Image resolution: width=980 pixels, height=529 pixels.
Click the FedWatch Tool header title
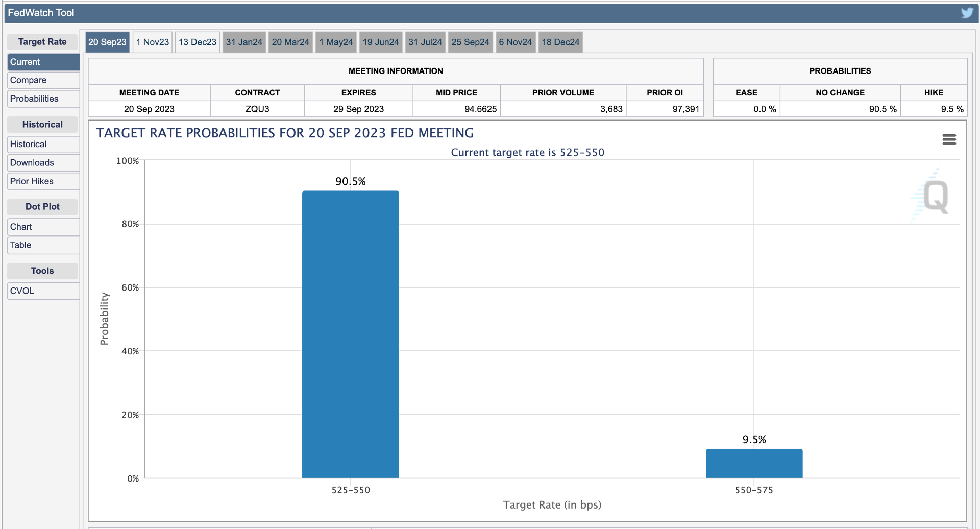pyautogui.click(x=41, y=13)
